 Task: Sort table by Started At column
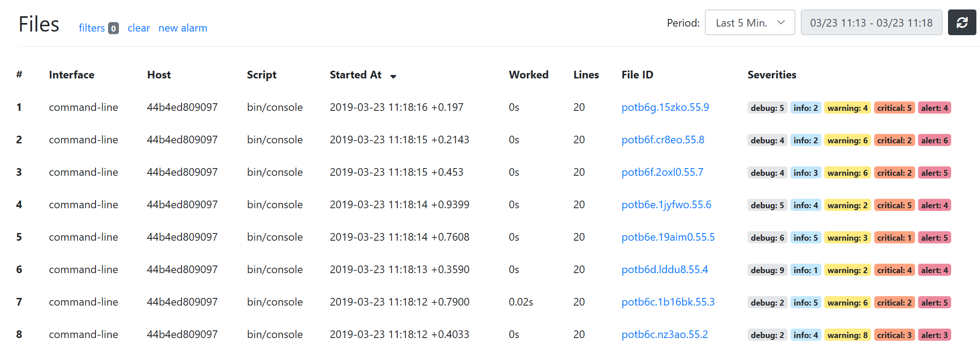point(355,75)
